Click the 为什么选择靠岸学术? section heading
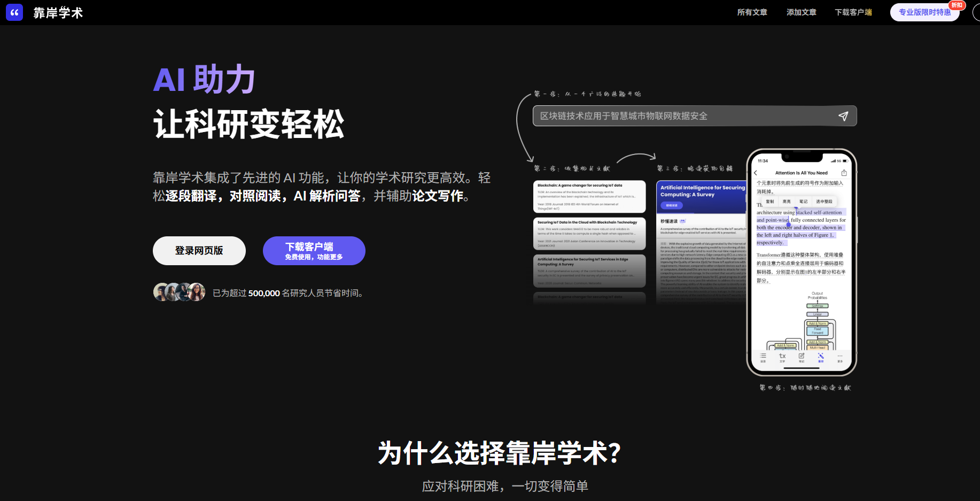Screen dimensions: 980x501 pyautogui.click(x=499, y=453)
